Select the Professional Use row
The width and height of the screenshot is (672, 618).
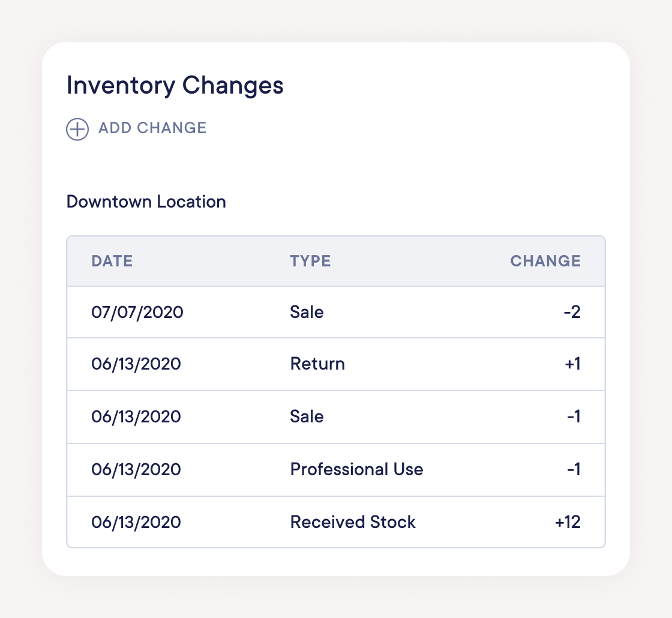coord(336,470)
